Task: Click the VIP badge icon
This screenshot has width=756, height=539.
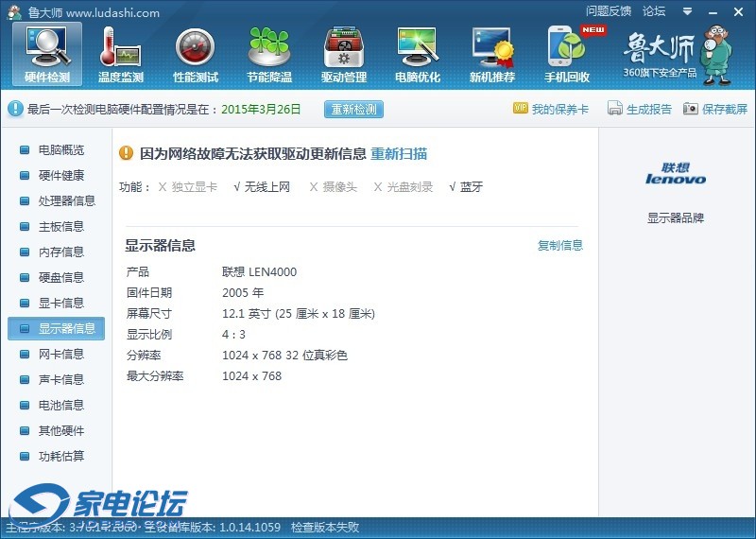Action: pyautogui.click(x=521, y=108)
